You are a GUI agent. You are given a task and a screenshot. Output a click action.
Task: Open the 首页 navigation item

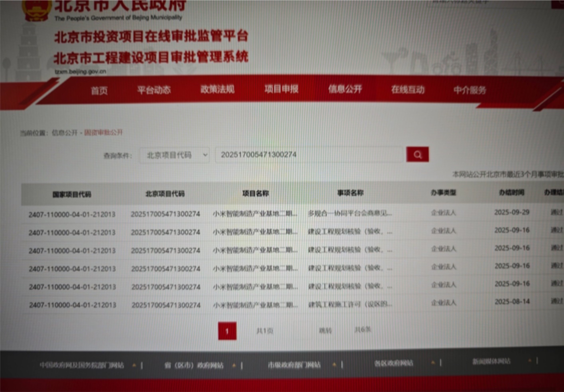(x=99, y=91)
